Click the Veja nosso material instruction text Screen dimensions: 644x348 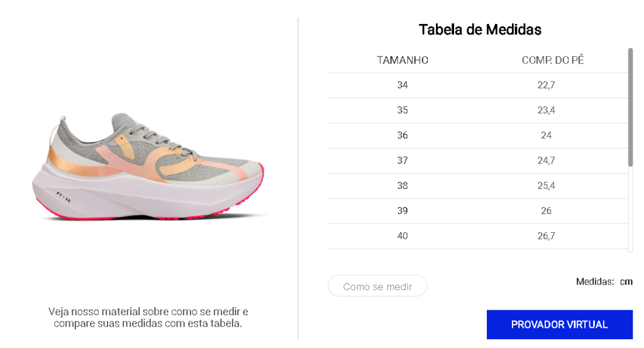[x=148, y=318]
